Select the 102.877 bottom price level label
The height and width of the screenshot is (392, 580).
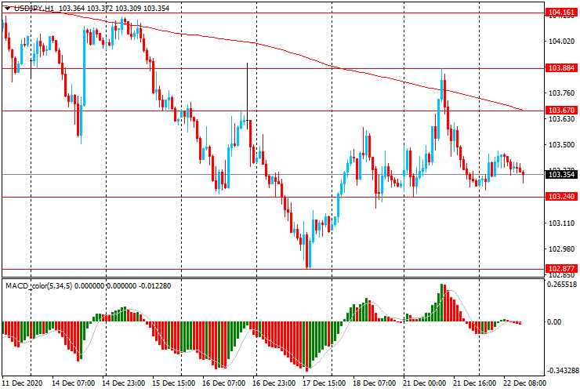pos(560,268)
